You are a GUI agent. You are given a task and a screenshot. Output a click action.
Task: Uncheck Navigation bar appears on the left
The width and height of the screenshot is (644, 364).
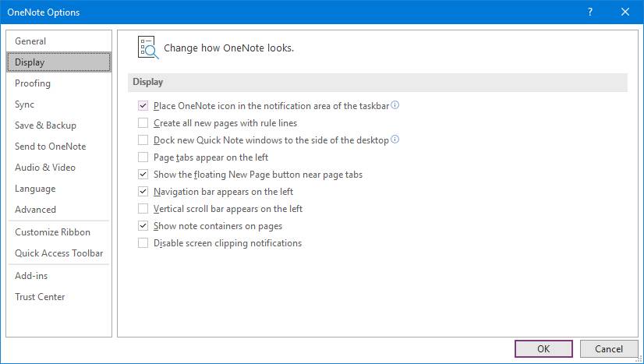tap(143, 192)
